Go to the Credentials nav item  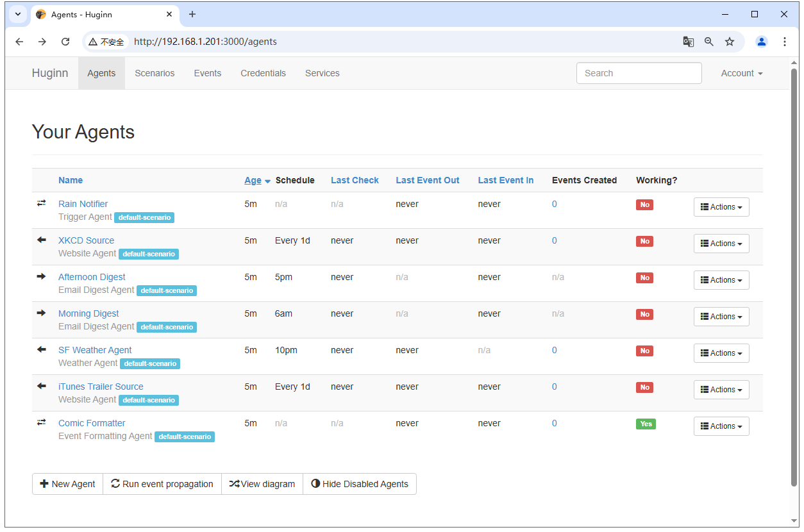point(264,73)
